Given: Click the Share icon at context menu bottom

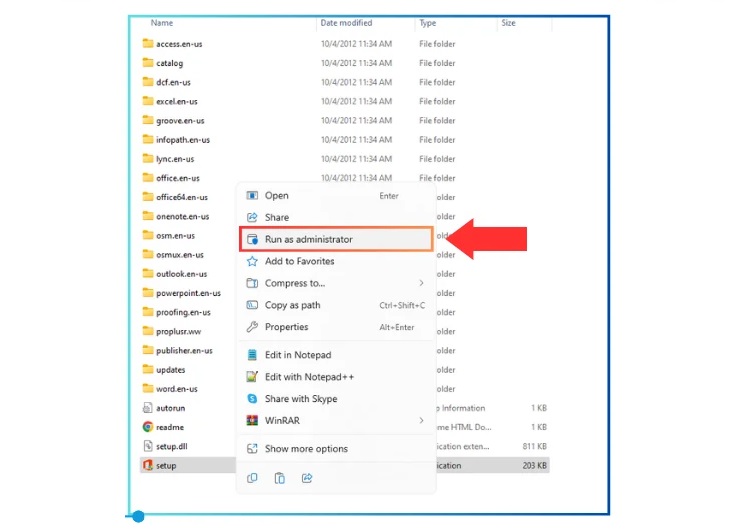Looking at the screenshot, I should [x=307, y=479].
